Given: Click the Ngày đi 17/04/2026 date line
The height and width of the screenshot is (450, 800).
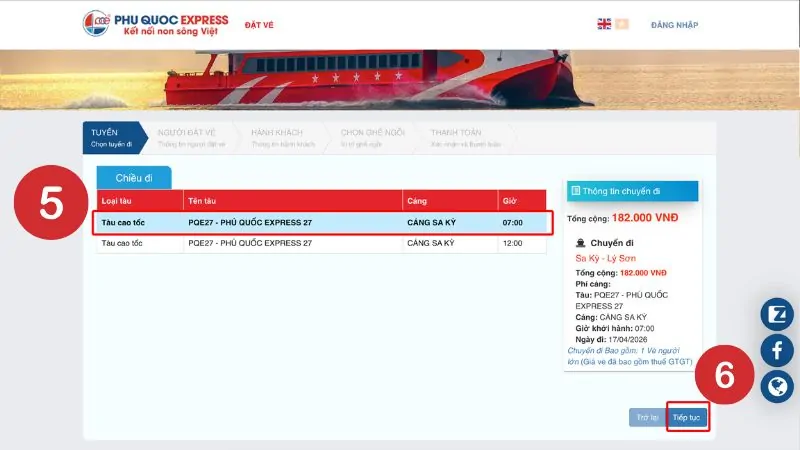Looking at the screenshot, I should tap(611, 339).
